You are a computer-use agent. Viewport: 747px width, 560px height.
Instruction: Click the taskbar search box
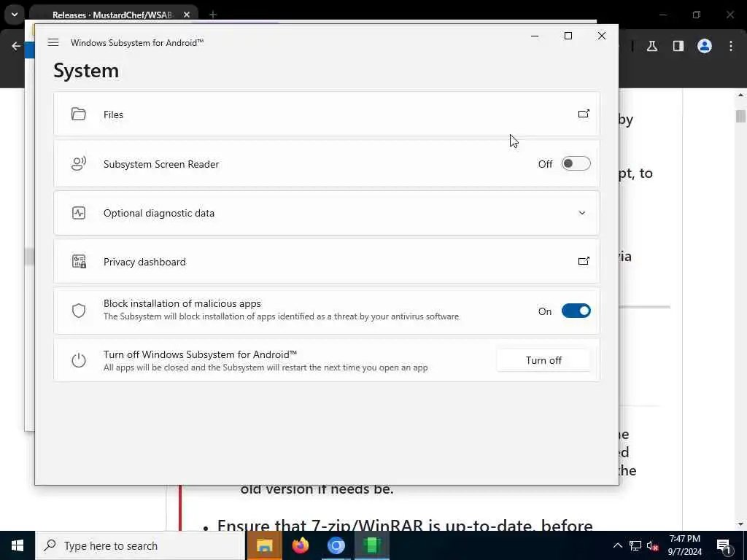(141, 545)
